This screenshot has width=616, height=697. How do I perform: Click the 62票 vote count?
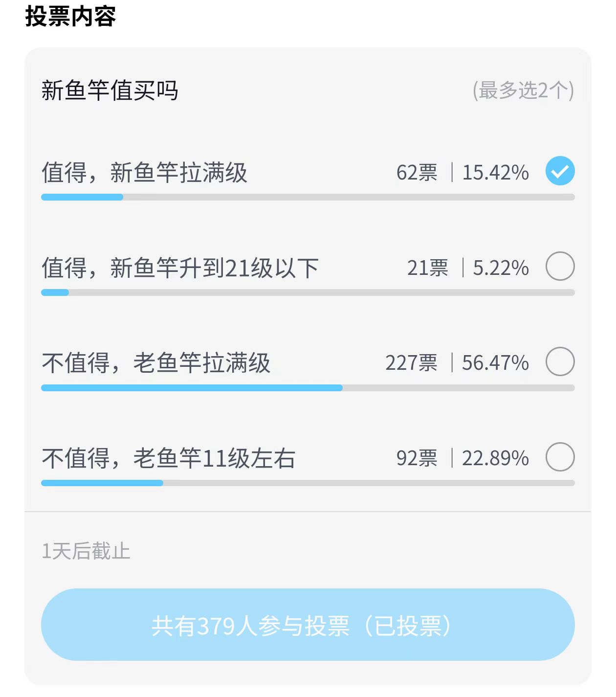[x=417, y=173]
